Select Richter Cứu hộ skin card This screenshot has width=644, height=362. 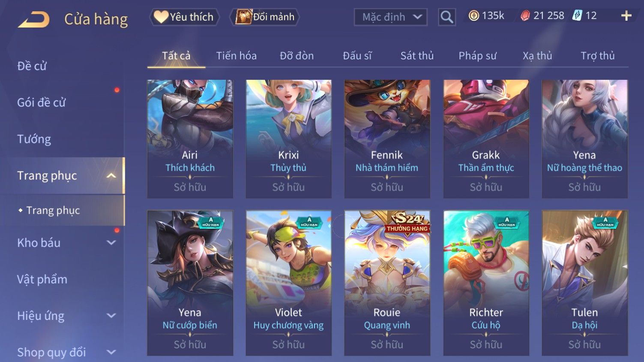pos(486,283)
